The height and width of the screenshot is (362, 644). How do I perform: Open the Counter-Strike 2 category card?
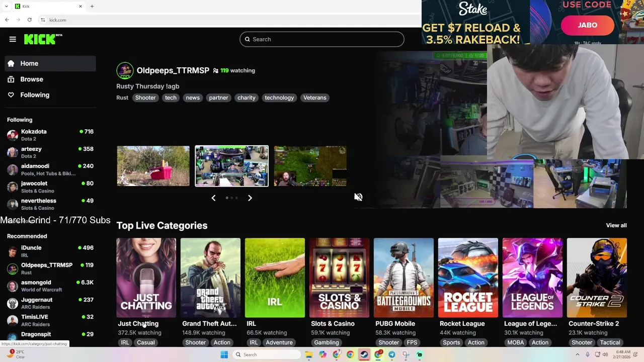(x=597, y=278)
